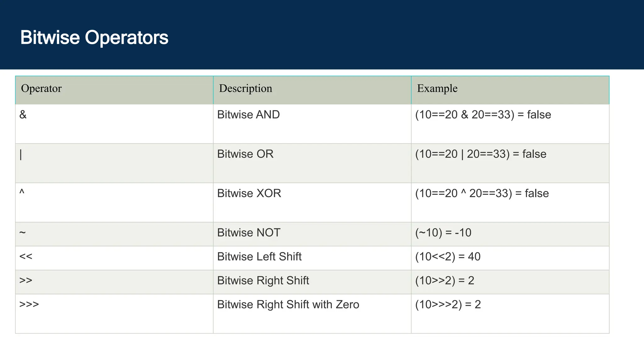The image size is (644, 362).
Task: Click the (10>>>2) = 2 example
Action: tap(448, 304)
